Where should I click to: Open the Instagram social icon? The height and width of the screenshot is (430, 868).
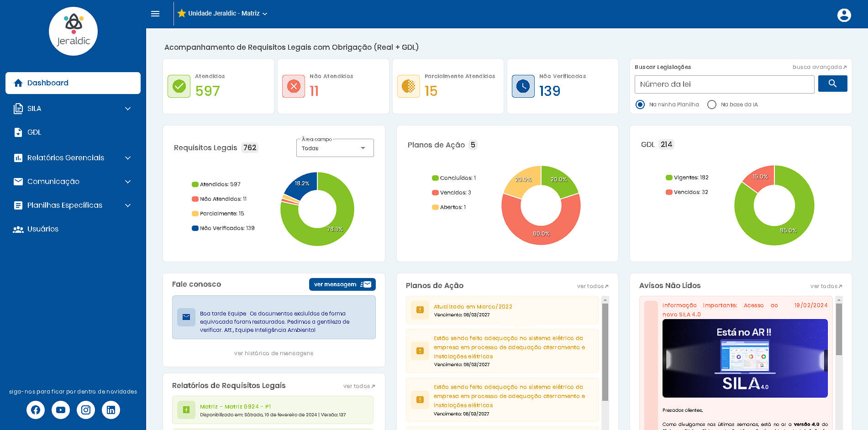click(x=86, y=410)
